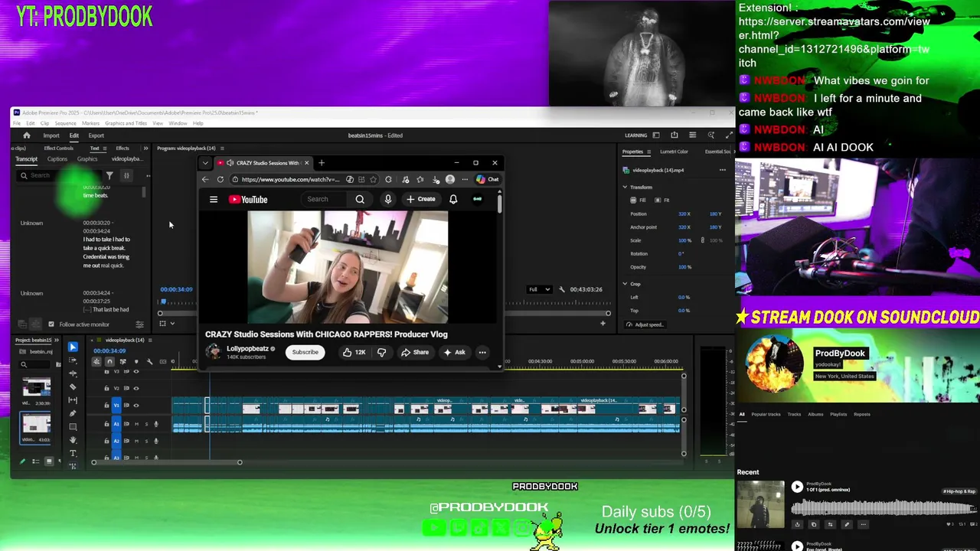Click the timeline horizontal zoom scrollbar
The image size is (980, 551).
click(x=166, y=462)
